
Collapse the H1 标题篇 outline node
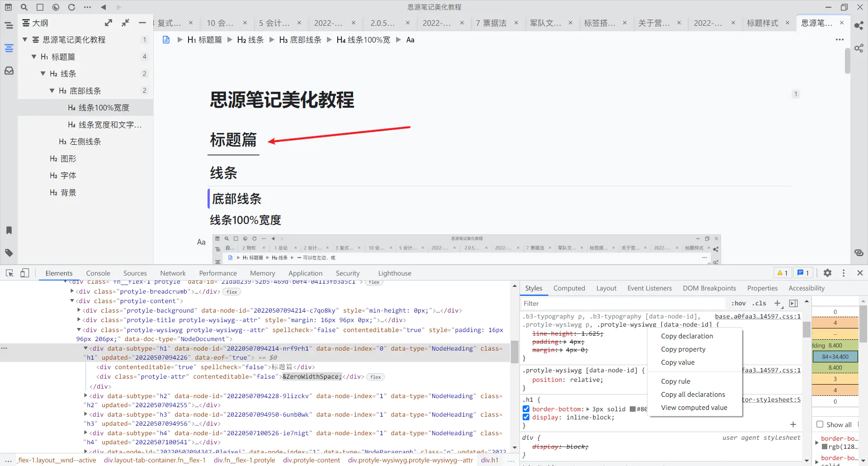(x=34, y=57)
